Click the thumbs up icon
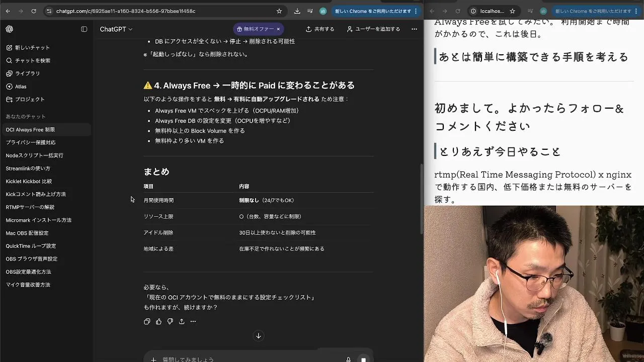 pyautogui.click(x=158, y=321)
